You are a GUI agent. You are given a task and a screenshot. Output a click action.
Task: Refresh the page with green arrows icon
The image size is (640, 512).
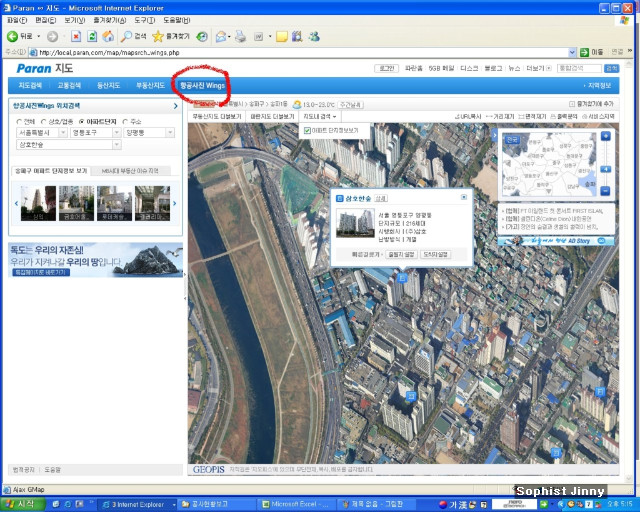pos(92,37)
